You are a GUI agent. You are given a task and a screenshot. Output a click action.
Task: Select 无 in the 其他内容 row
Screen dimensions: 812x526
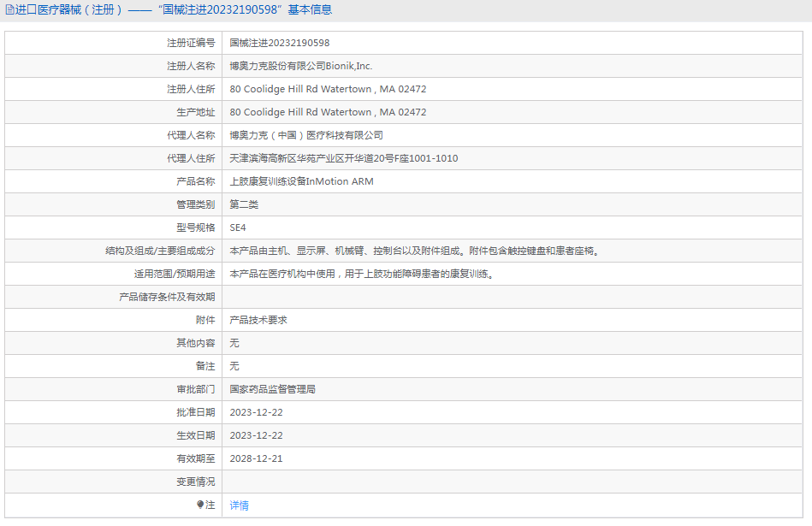[x=234, y=343]
